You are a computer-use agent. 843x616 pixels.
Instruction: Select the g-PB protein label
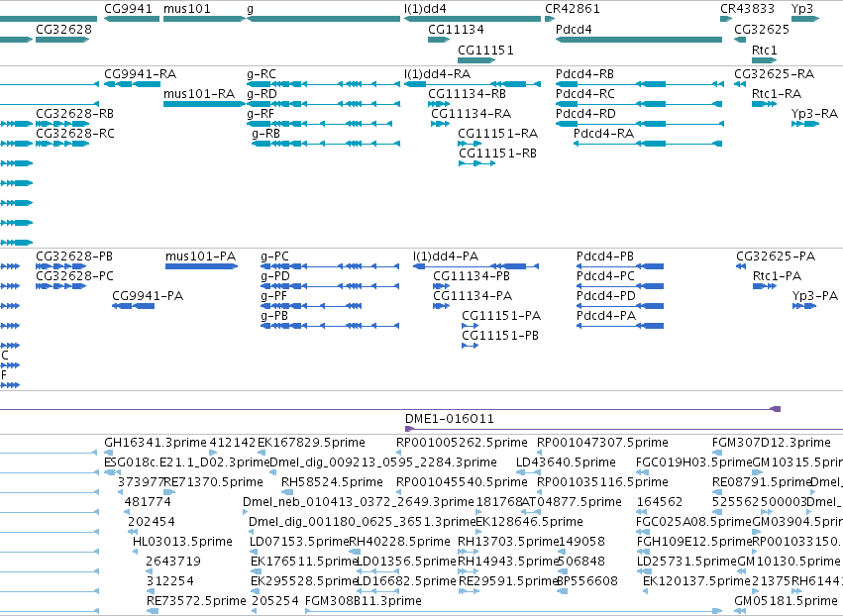point(274,316)
